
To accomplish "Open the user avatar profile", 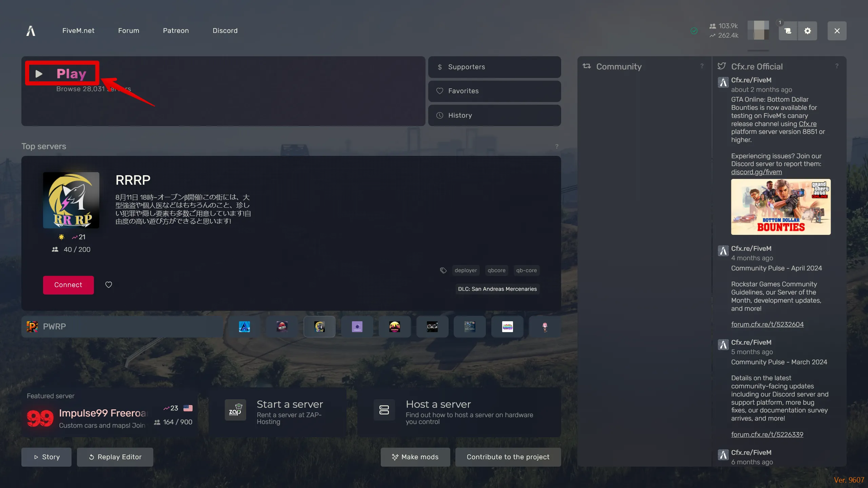I will pyautogui.click(x=758, y=30).
